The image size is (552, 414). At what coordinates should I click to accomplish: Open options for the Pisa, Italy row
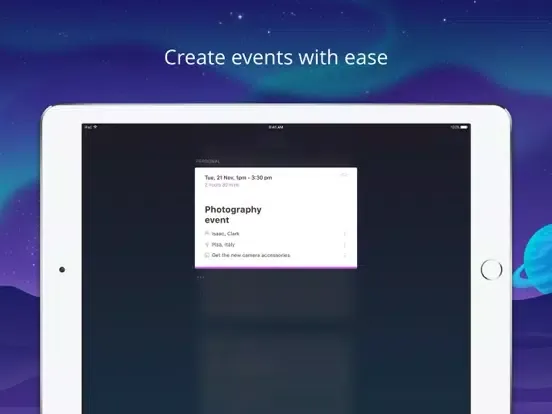[345, 245]
